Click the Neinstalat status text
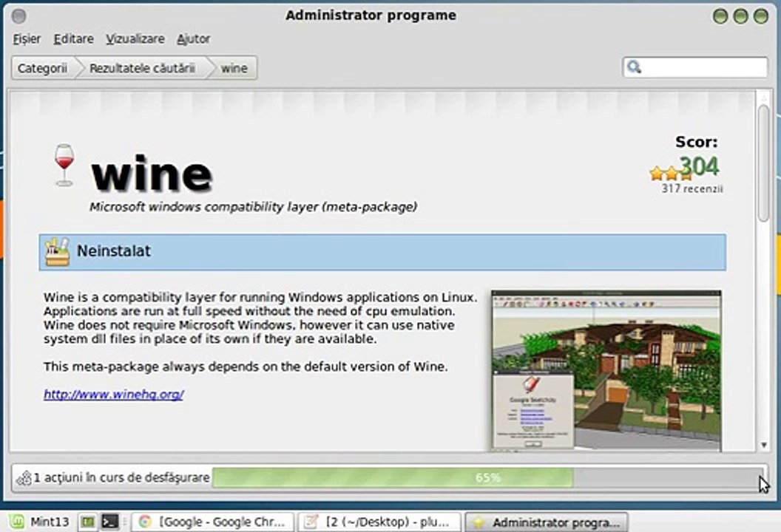 114,250
